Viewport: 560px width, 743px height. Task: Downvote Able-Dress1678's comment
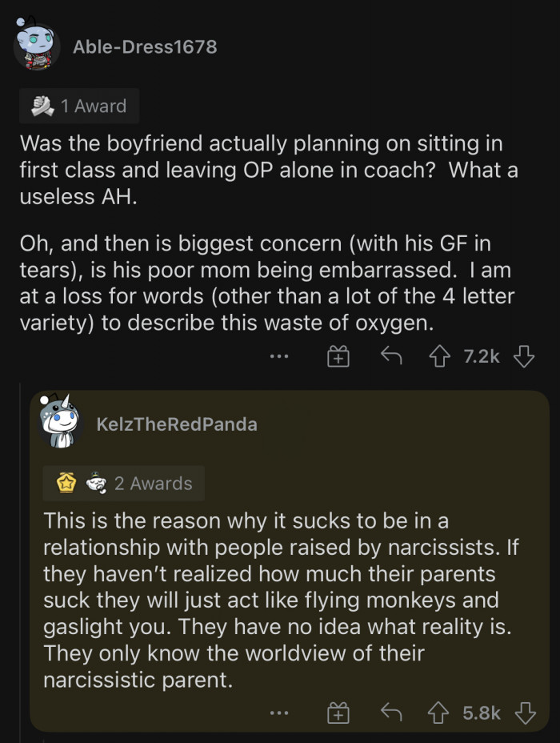525,356
